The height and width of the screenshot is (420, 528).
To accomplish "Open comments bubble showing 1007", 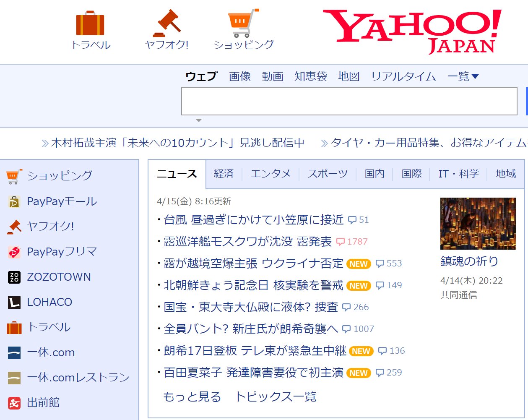I will (x=358, y=329).
